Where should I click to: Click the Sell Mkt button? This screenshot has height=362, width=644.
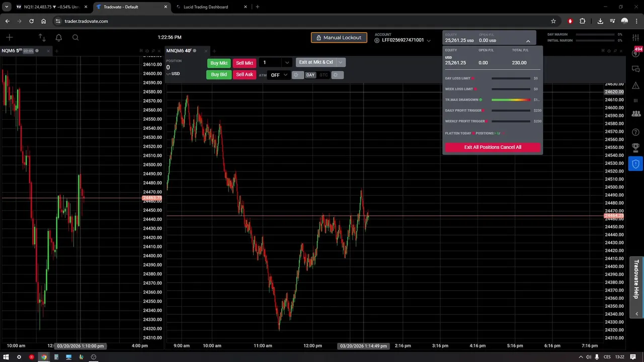coord(245,63)
